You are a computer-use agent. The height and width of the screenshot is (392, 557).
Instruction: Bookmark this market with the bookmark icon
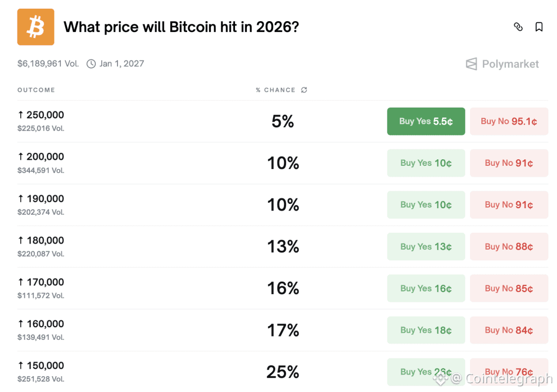point(539,27)
